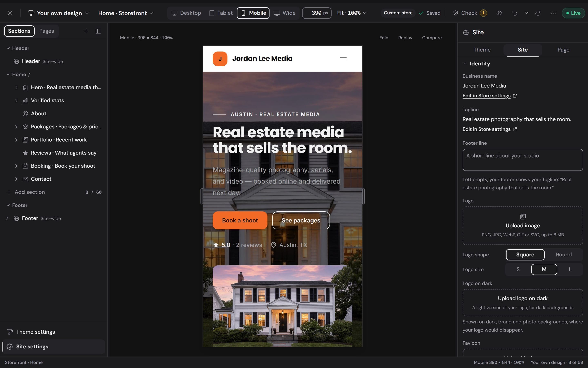Click Book a shoot button in preview
588x368 pixels.
[x=240, y=221]
